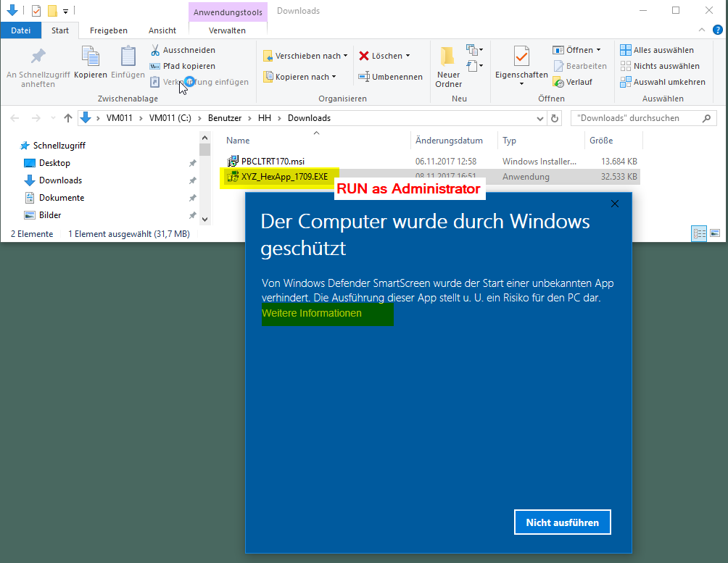Navigate to HH in the breadcrumb
728x563 pixels.
point(265,118)
